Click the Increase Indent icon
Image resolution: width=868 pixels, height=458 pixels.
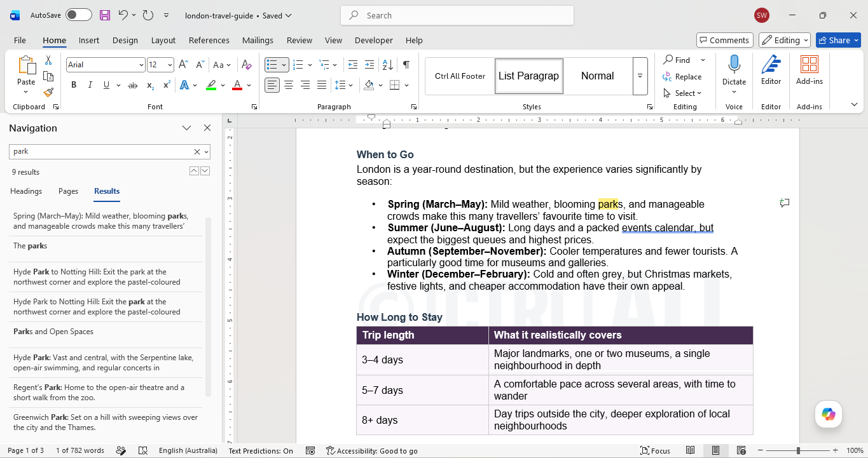pos(369,65)
